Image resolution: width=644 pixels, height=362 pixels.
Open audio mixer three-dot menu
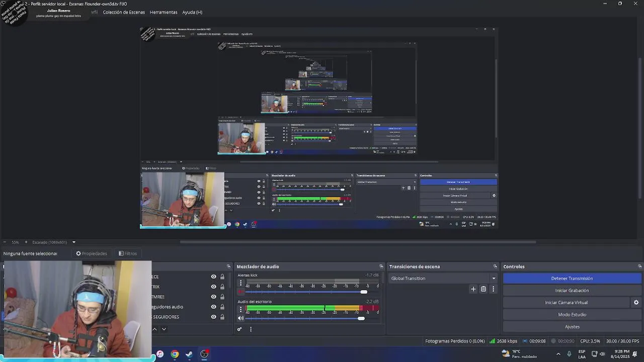251,329
